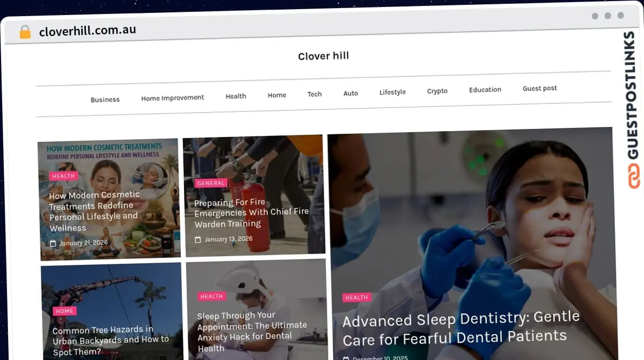Click HEALTH tag on Advanced Sleep Dentistry card
This screenshot has height=360, width=644.
point(357,297)
